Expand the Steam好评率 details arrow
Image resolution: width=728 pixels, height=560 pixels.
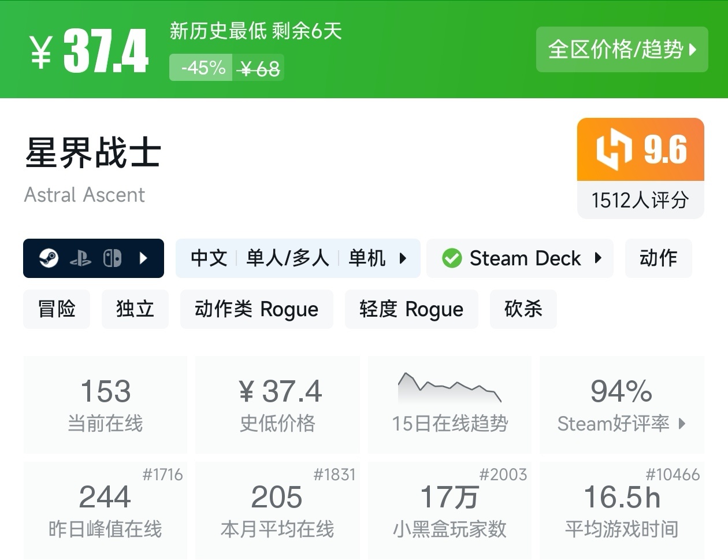coord(683,425)
